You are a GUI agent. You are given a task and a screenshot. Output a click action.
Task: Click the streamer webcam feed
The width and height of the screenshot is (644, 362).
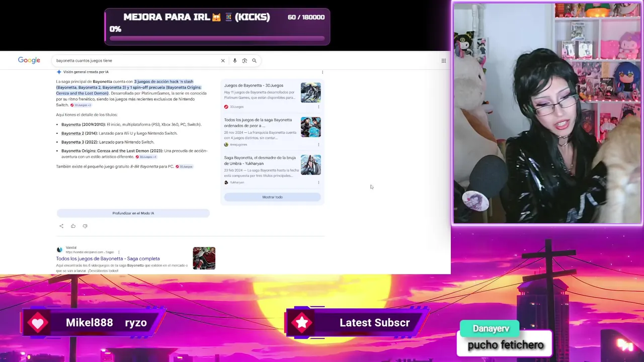pyautogui.click(x=547, y=113)
